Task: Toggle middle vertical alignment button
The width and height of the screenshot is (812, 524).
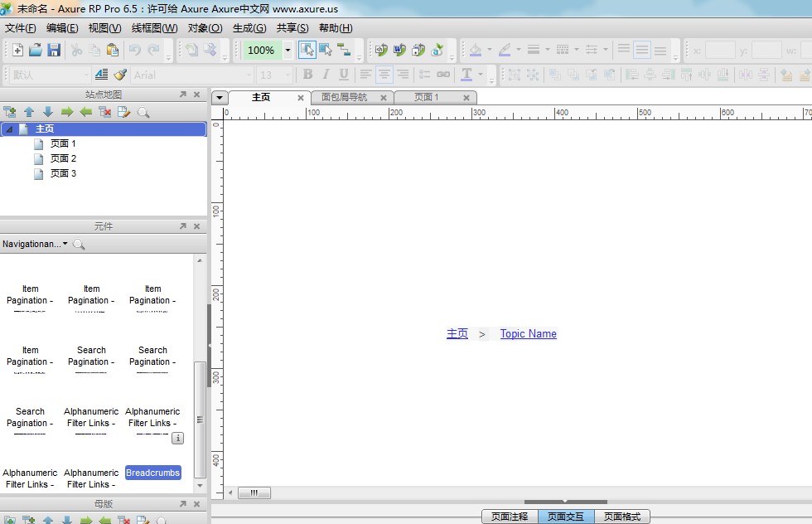Action: coord(642,50)
